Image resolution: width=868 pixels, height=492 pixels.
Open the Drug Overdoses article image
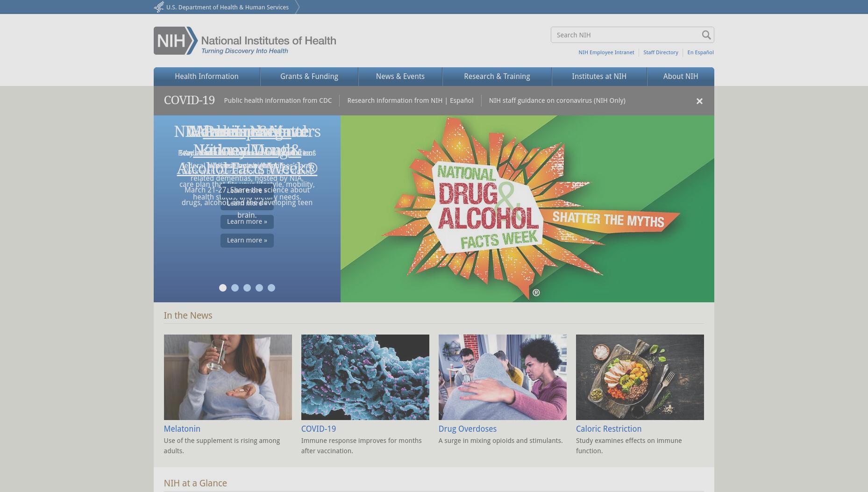[x=503, y=377]
